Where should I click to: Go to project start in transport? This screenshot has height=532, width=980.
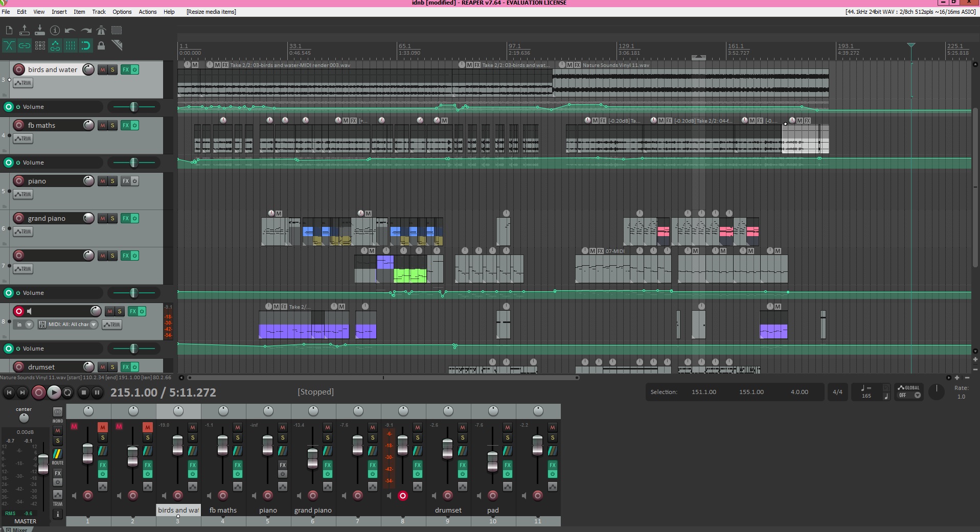pyautogui.click(x=9, y=392)
